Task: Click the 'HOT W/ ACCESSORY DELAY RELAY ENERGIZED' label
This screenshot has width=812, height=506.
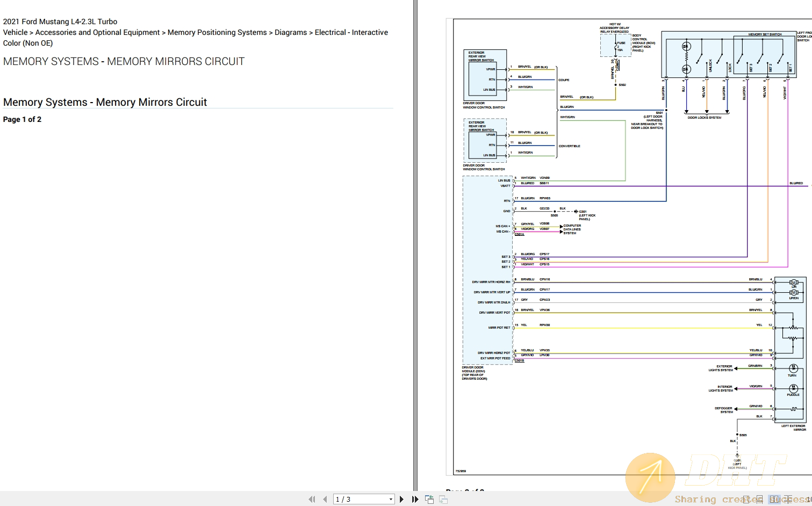Action: point(615,28)
